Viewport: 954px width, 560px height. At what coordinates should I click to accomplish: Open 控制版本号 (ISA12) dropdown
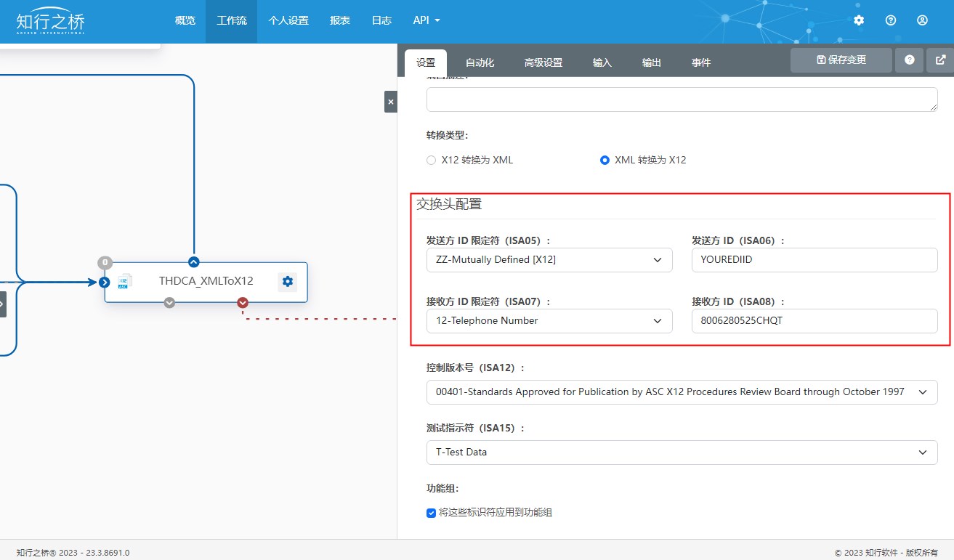[x=682, y=392]
